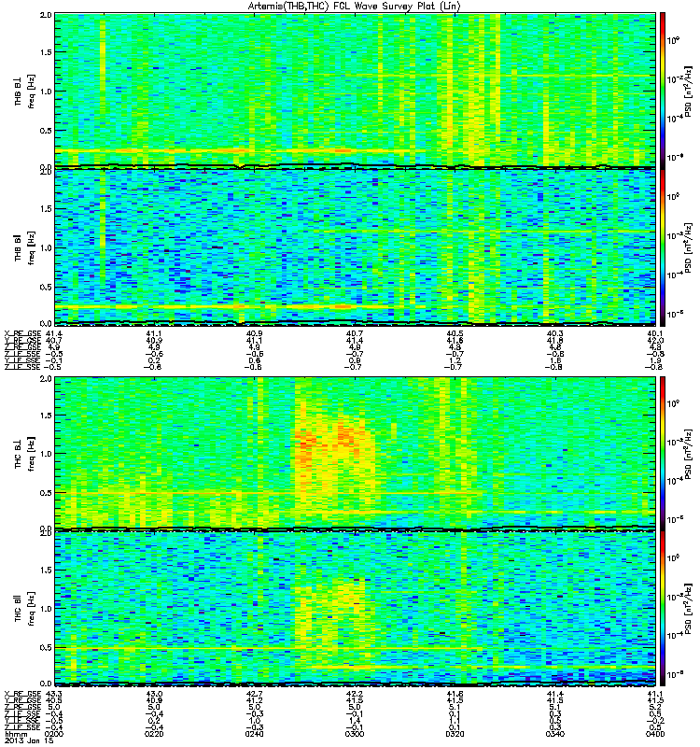The image size is (700, 747).
Task: Click the 'THC B∥ freq [Hz]' axis label
Action: (25, 609)
